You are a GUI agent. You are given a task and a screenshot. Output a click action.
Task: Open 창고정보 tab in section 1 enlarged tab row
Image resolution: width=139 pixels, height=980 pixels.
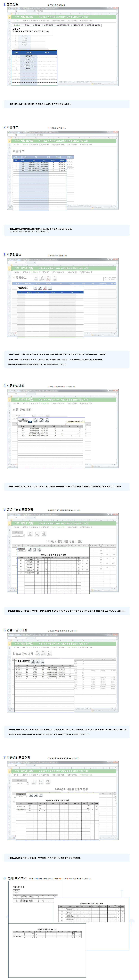(17, 25)
